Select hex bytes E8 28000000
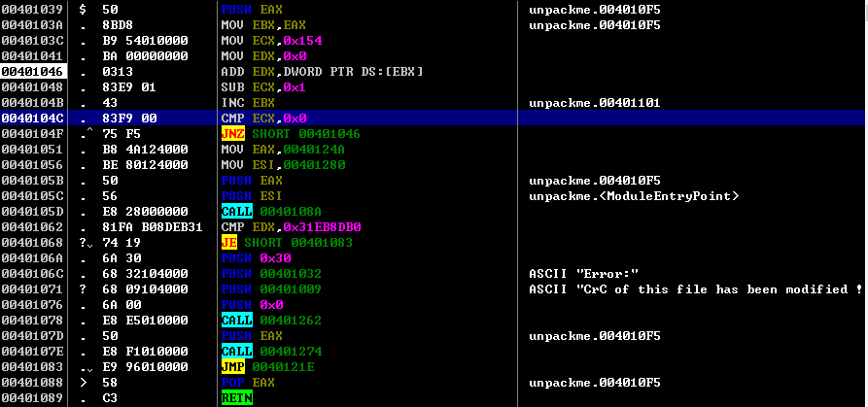 (x=145, y=211)
